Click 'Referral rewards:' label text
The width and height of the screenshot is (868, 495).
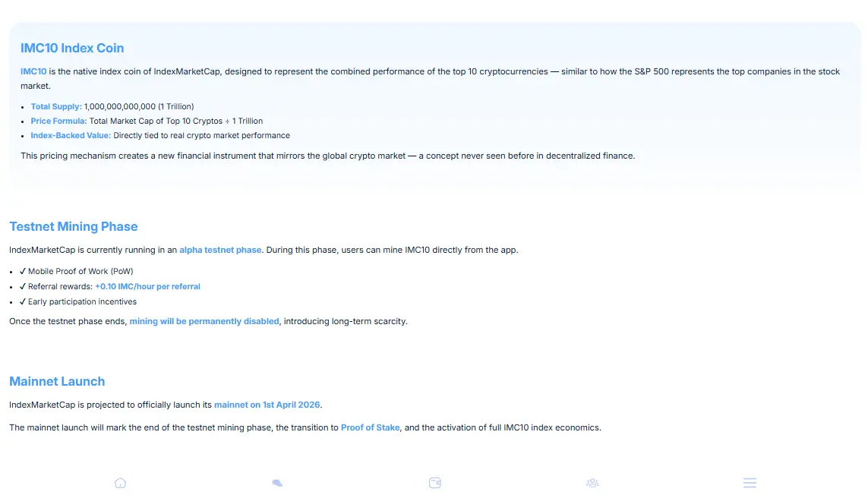tap(60, 286)
